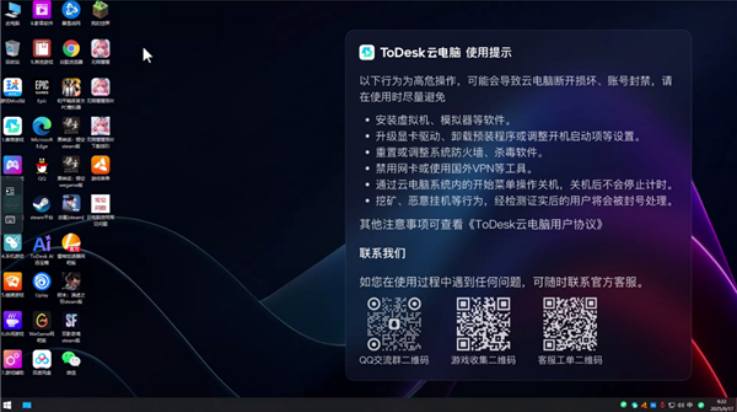This screenshot has height=412, width=737.
Task: Open the taskbar clock and date
Action: [721, 405]
